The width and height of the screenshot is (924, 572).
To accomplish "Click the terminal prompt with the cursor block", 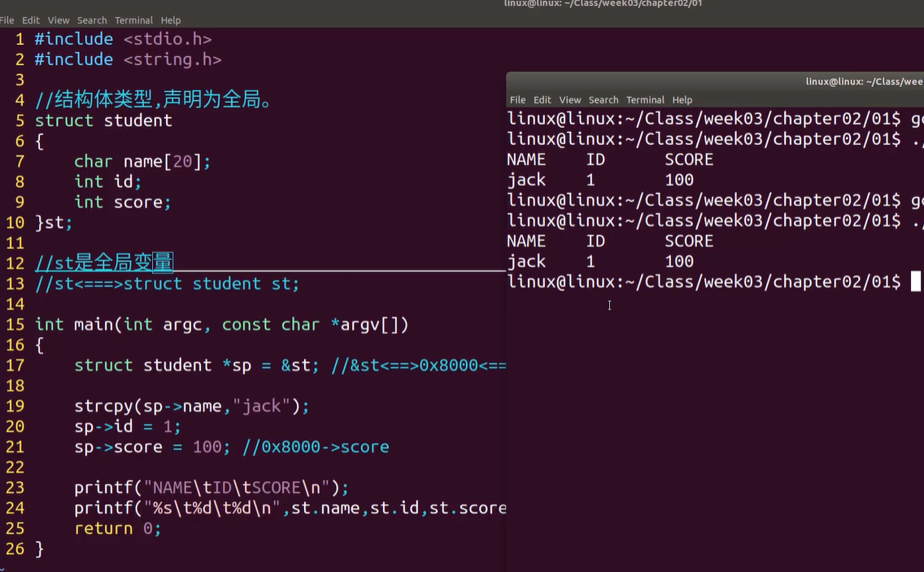I will [x=713, y=282].
